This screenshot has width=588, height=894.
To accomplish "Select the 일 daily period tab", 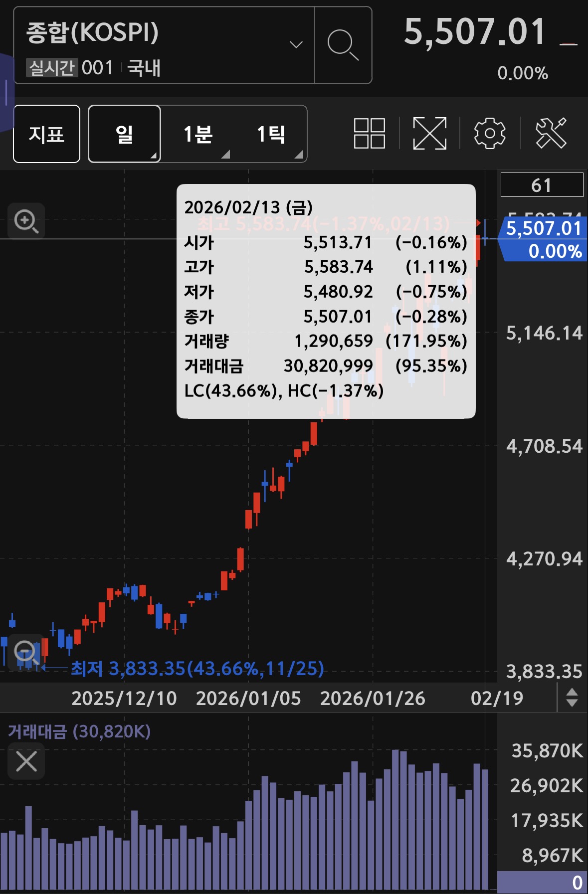I will tap(124, 134).
